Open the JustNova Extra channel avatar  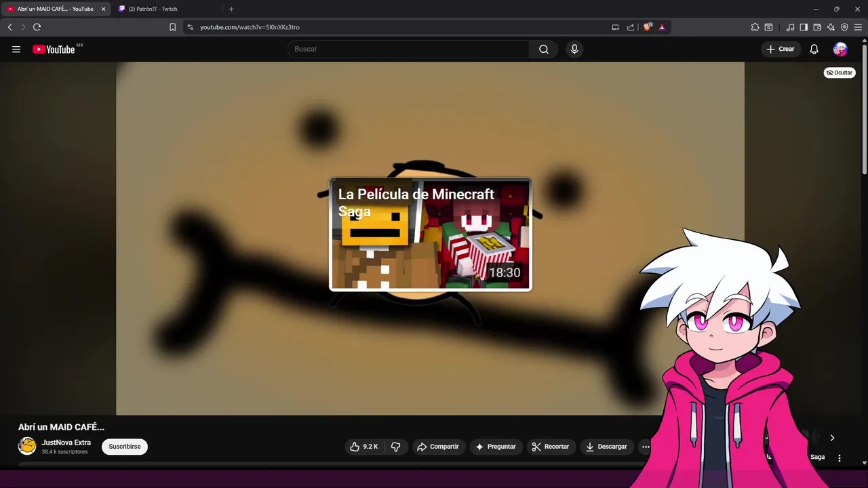coord(27,446)
